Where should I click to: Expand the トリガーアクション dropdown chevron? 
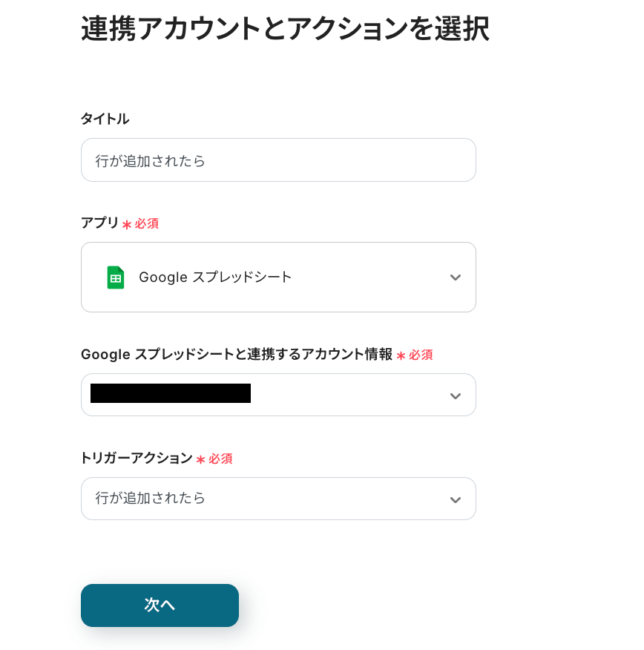(x=456, y=499)
